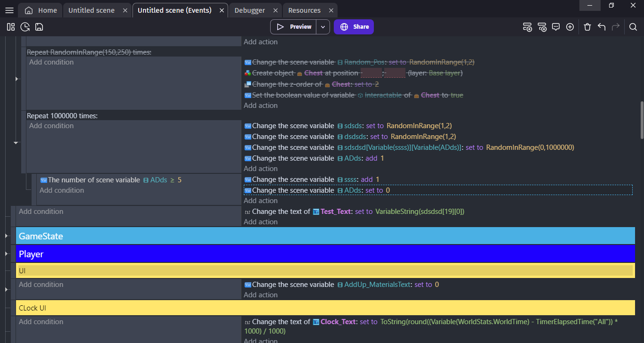
Task: Add a new event using the toolbar icon
Action: [527, 27]
